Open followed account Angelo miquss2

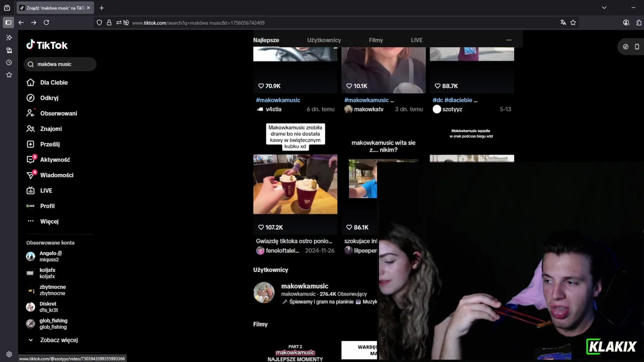[44, 256]
